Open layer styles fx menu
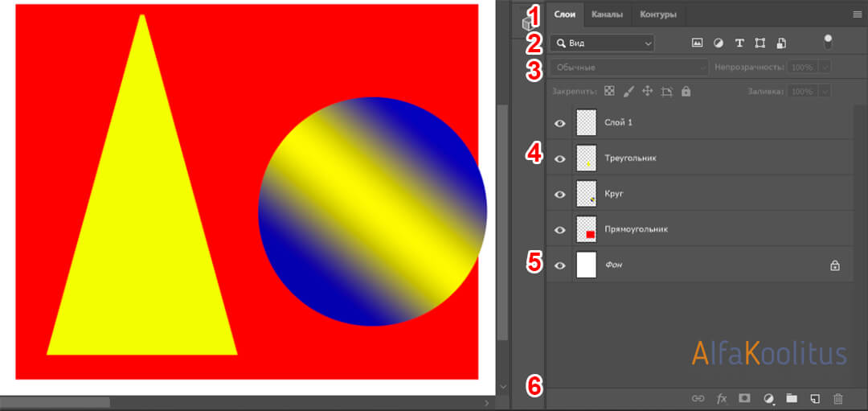 722,398
